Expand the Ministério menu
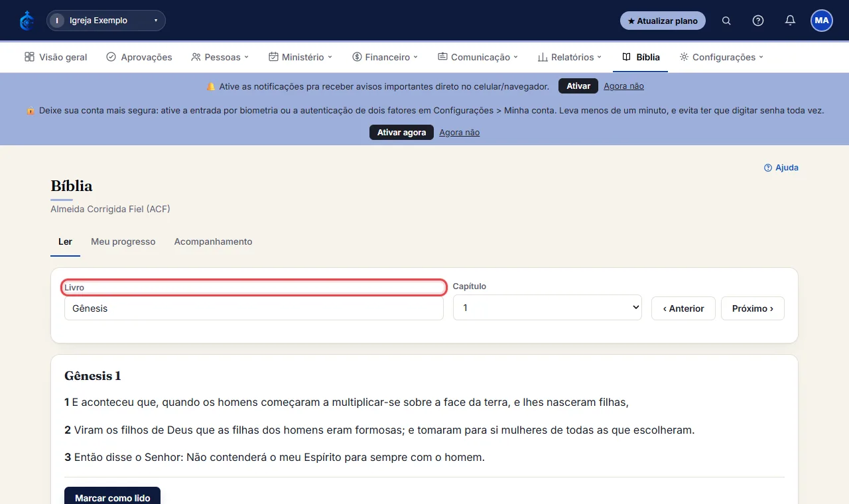849x504 pixels. pos(300,57)
